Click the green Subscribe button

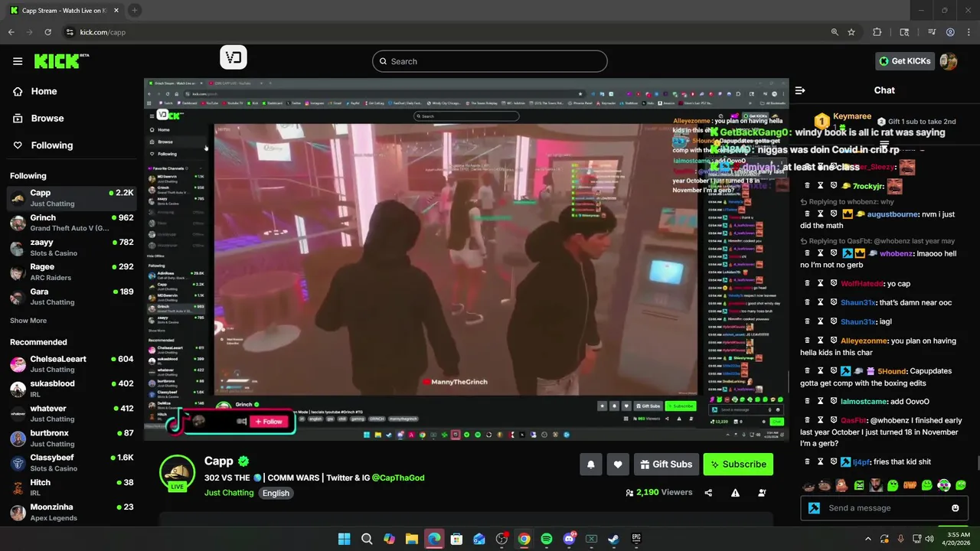pos(738,464)
